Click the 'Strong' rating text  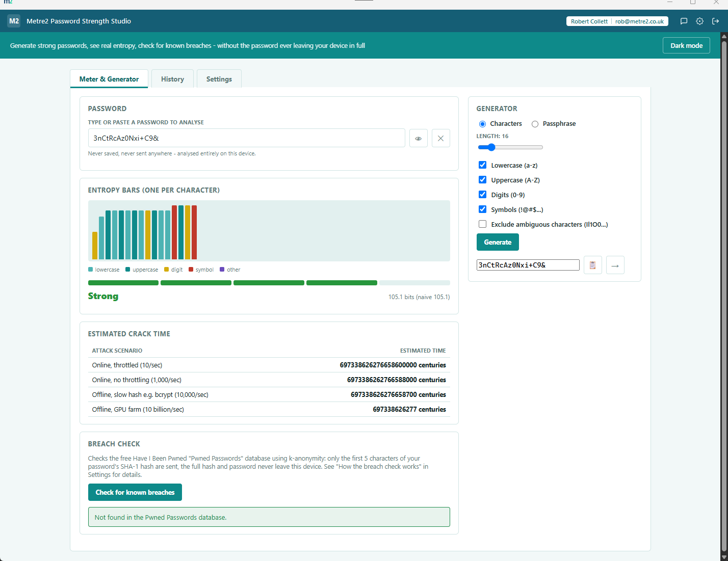[103, 296]
